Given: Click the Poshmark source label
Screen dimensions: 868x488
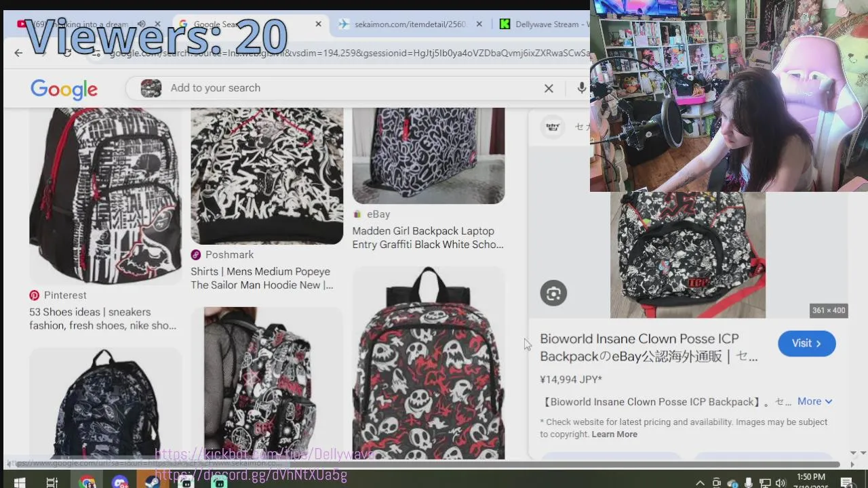Looking at the screenshot, I should [229, 255].
